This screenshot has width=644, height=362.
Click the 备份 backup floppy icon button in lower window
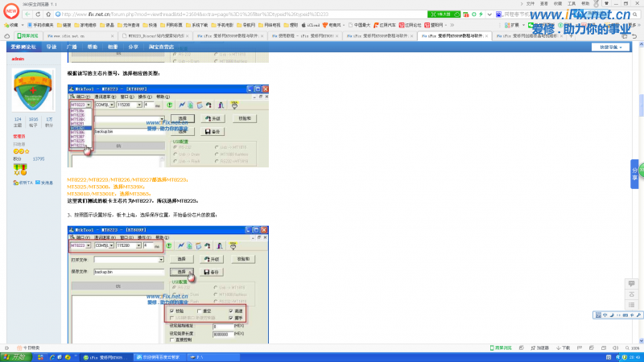210,272
